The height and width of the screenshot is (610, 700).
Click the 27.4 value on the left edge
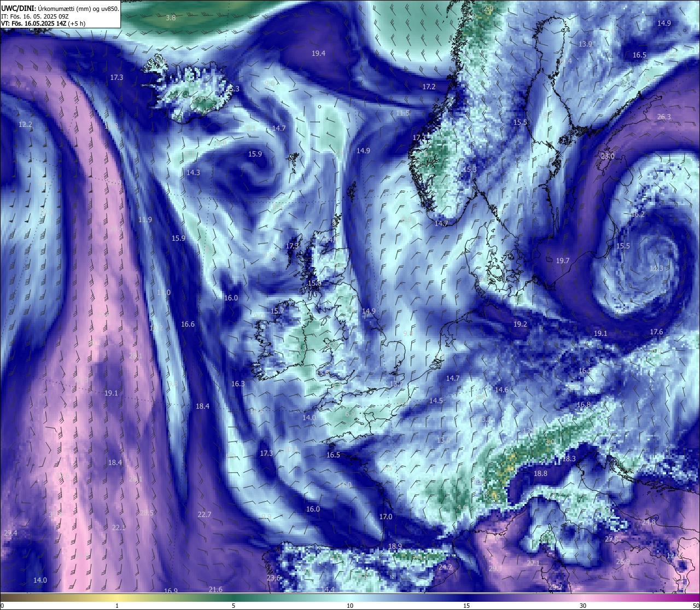[10, 533]
